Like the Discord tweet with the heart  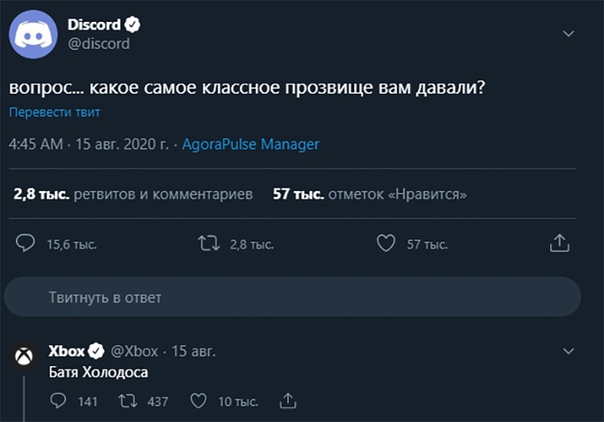click(x=386, y=243)
